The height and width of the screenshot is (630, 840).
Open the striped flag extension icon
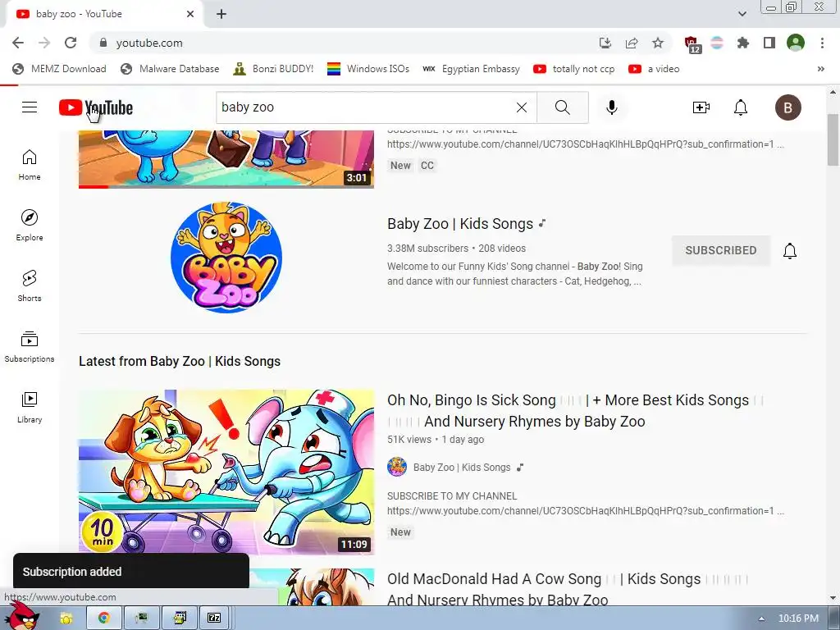point(717,43)
